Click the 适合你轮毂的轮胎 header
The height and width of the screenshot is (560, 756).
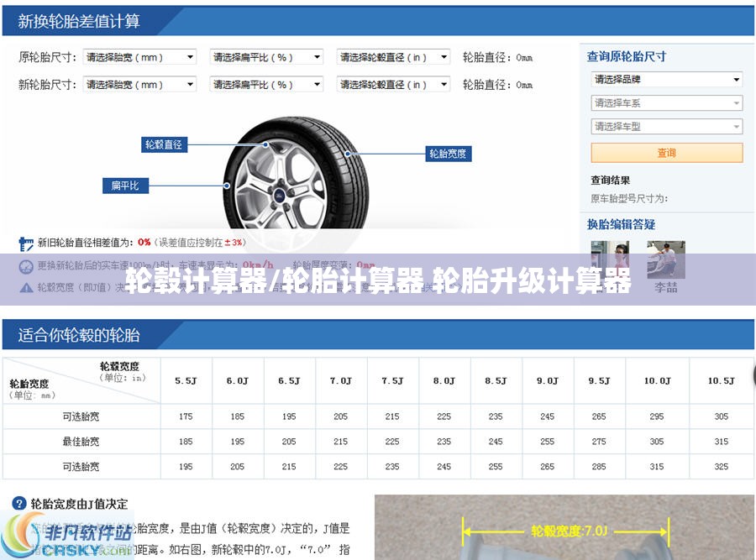[79, 334]
